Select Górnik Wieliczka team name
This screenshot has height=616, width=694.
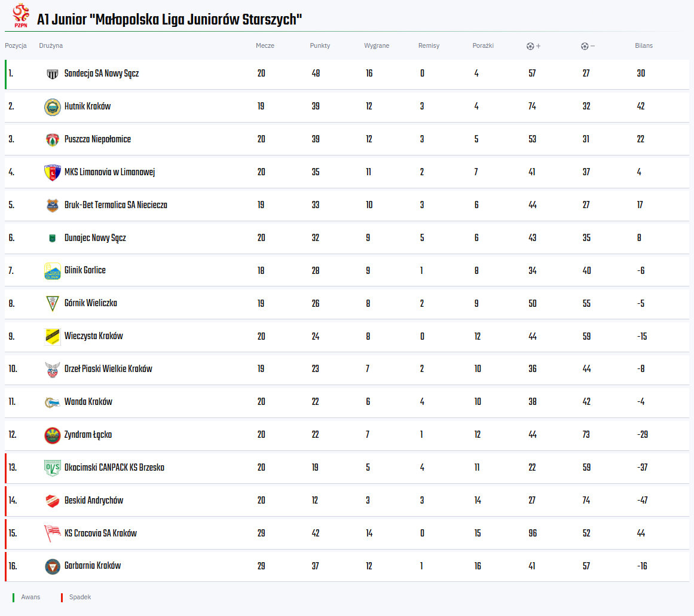(90, 303)
